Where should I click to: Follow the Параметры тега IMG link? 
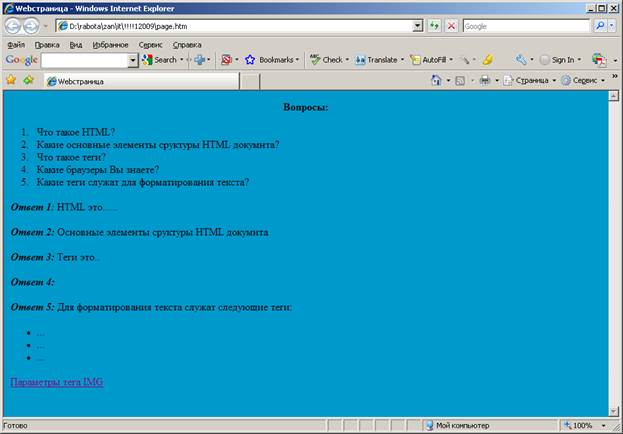point(57,382)
